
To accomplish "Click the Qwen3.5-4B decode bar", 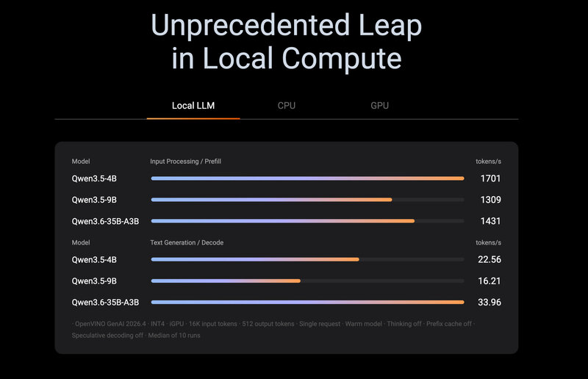I will click(x=307, y=259).
